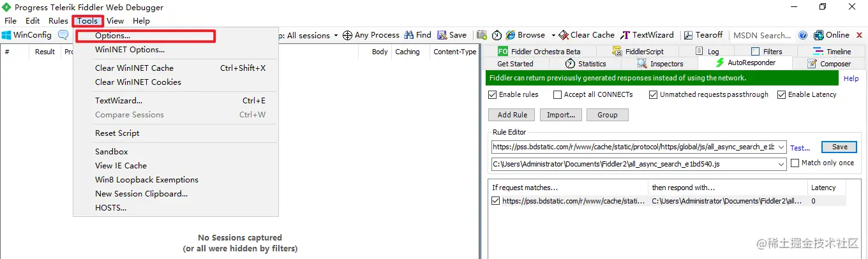Expand the request URL match dropdown
Screen dimensions: 868x259
tap(781, 147)
